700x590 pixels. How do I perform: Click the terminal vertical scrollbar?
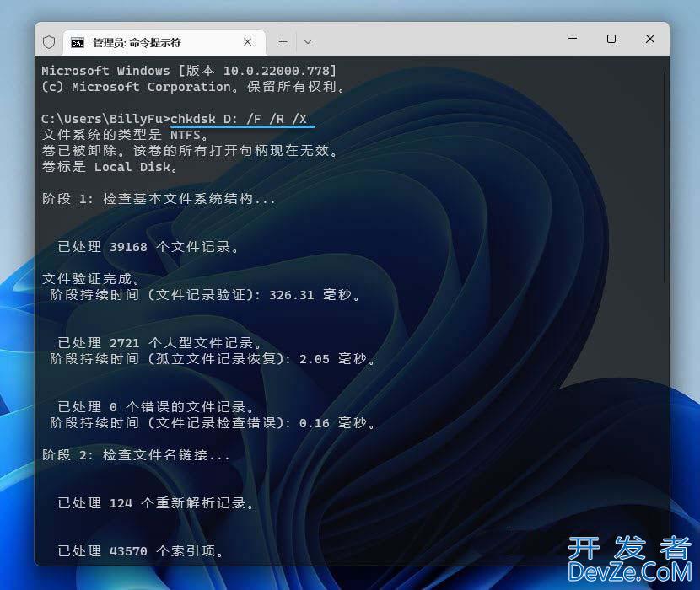click(x=665, y=179)
